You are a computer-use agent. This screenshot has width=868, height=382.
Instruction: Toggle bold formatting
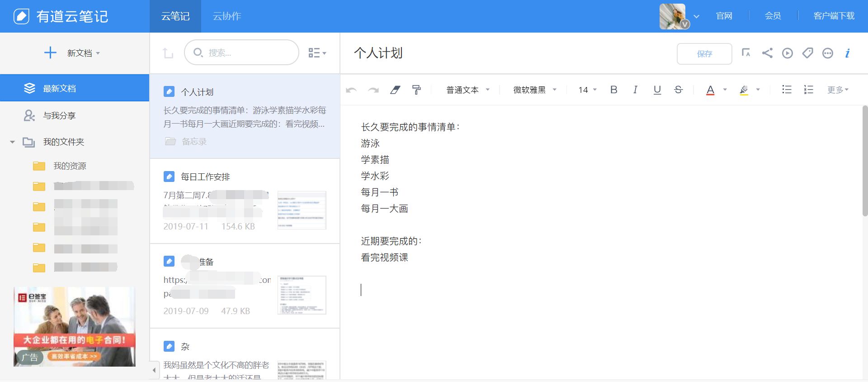(x=613, y=90)
